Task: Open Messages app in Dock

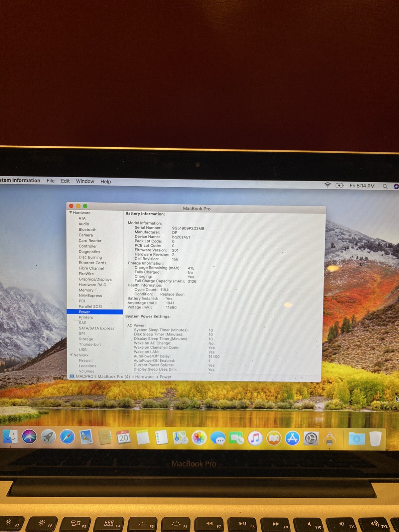Action: click(x=218, y=438)
